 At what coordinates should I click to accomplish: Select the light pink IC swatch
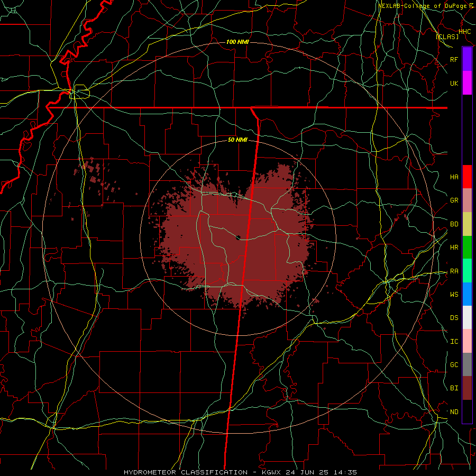(467, 341)
